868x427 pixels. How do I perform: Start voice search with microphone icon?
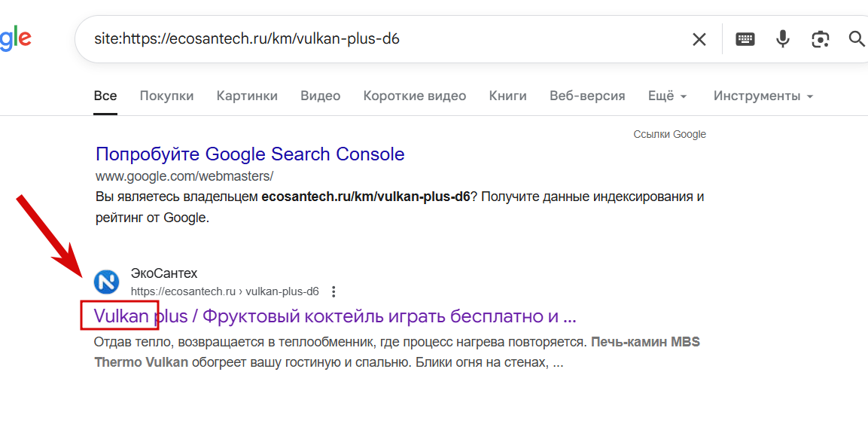pos(783,38)
